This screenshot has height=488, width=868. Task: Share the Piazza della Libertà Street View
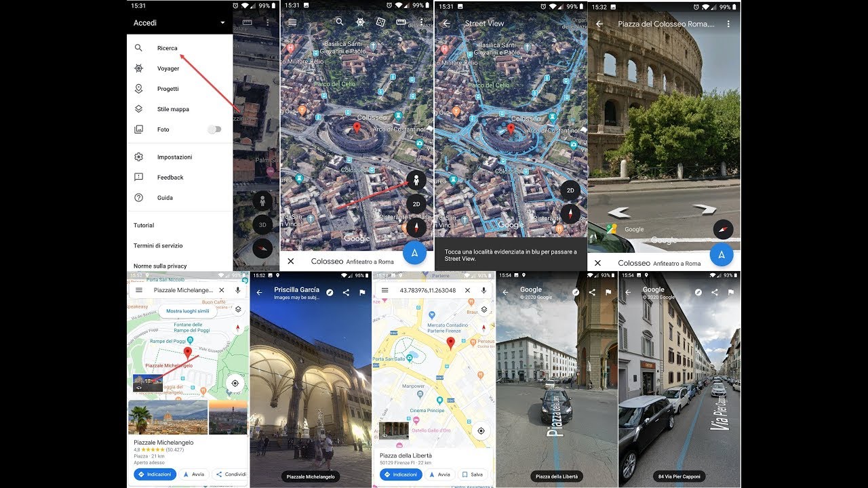click(x=592, y=292)
